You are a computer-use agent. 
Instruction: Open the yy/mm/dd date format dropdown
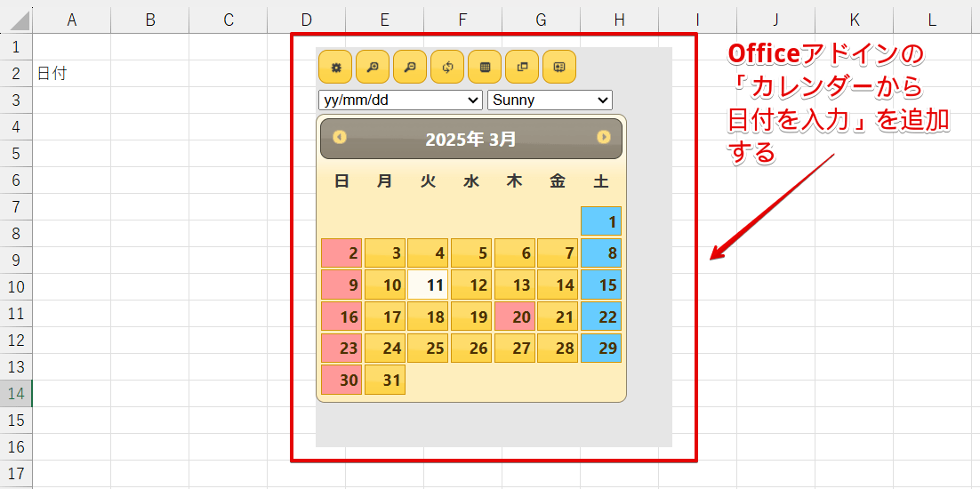(x=399, y=100)
